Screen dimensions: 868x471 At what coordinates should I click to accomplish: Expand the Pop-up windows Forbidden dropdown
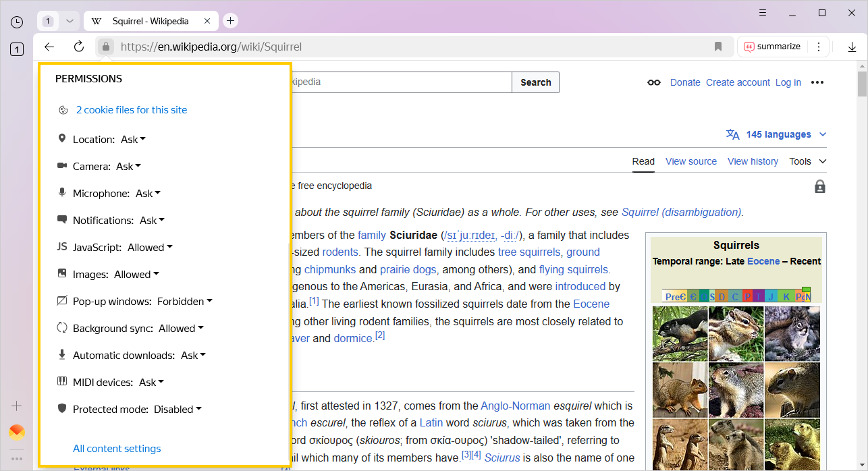click(185, 301)
